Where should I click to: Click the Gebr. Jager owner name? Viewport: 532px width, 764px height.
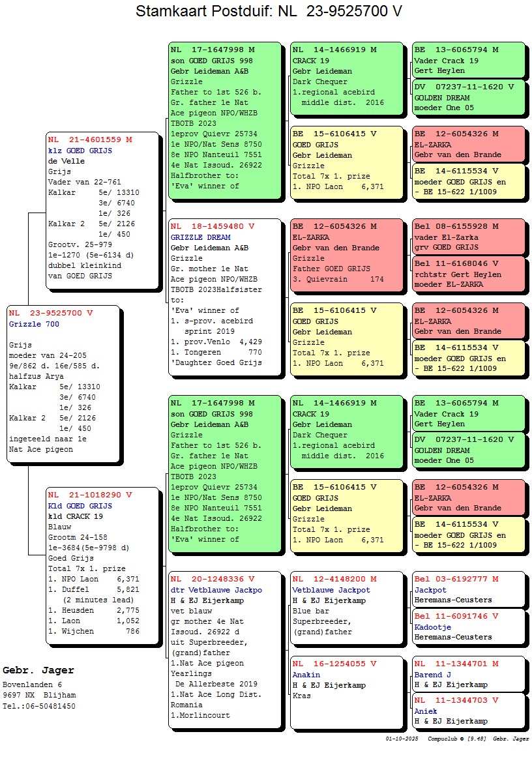[x=38, y=671]
